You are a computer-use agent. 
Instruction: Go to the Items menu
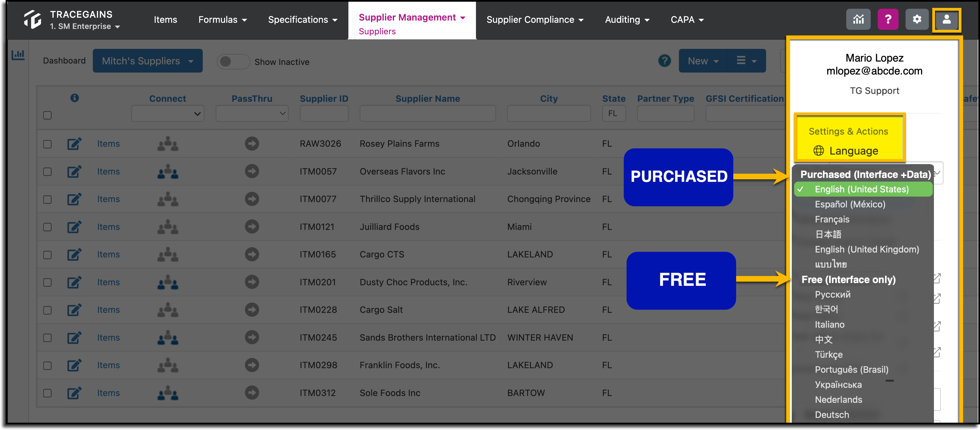pyautogui.click(x=165, y=19)
